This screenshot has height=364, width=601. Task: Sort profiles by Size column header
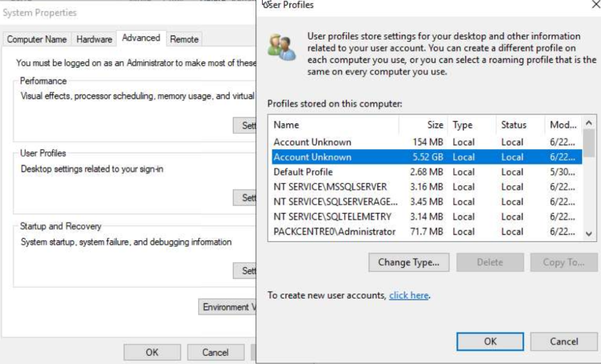(423, 125)
